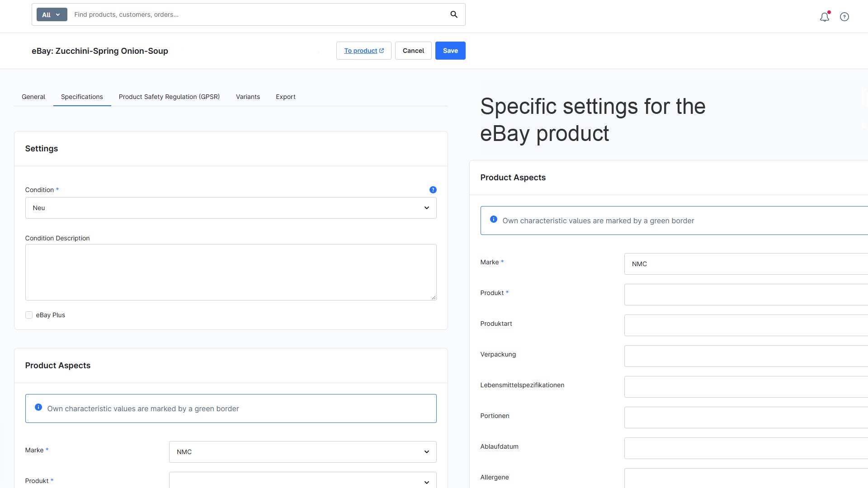Click the Settings card heading
Screen dimensions: 868x488
click(42, 149)
